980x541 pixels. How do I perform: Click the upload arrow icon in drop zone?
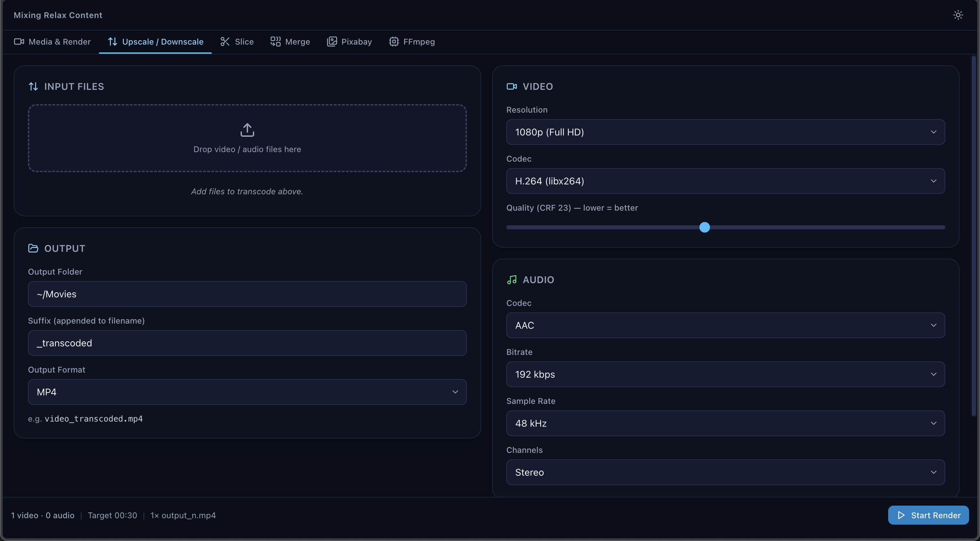point(247,130)
